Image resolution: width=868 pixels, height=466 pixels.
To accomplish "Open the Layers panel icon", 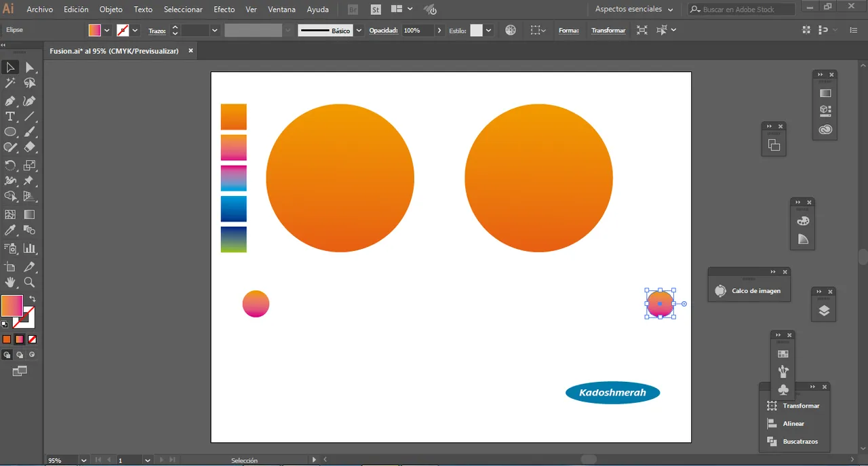I will 824,311.
